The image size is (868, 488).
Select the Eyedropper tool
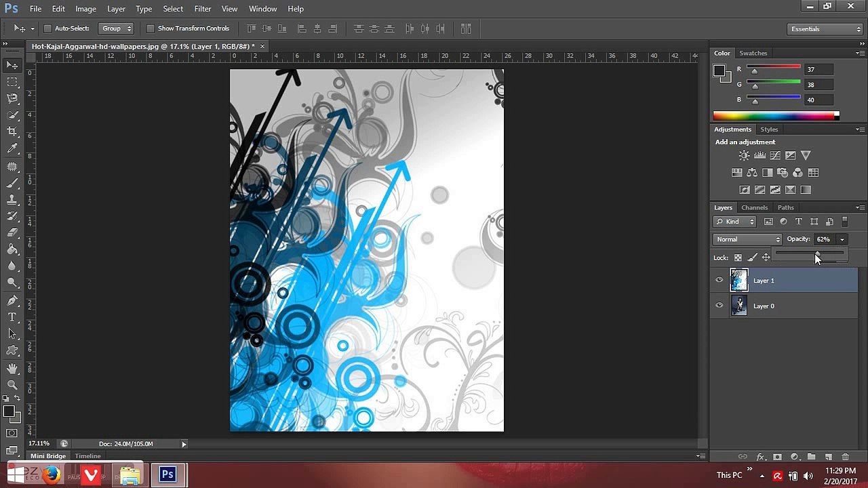[x=12, y=148]
